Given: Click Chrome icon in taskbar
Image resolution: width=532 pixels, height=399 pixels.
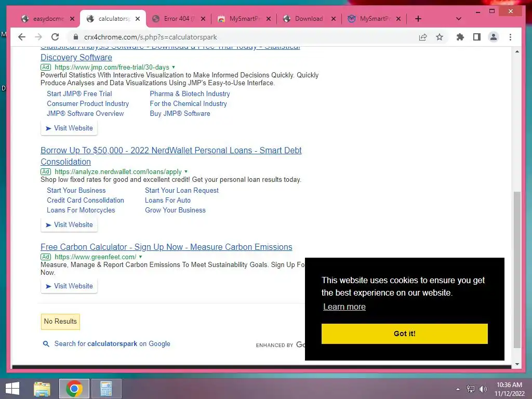Looking at the screenshot, I should point(74,389).
